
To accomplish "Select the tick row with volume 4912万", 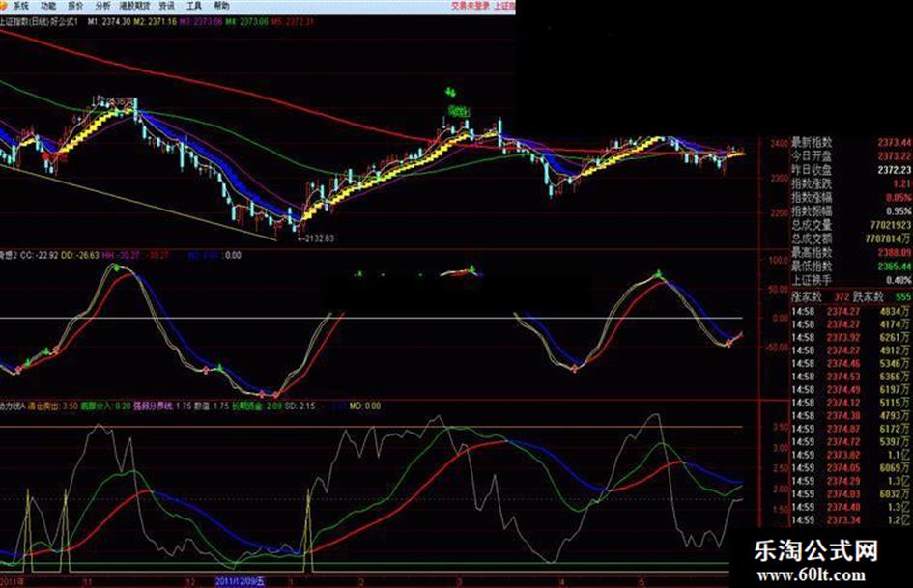I will [851, 350].
